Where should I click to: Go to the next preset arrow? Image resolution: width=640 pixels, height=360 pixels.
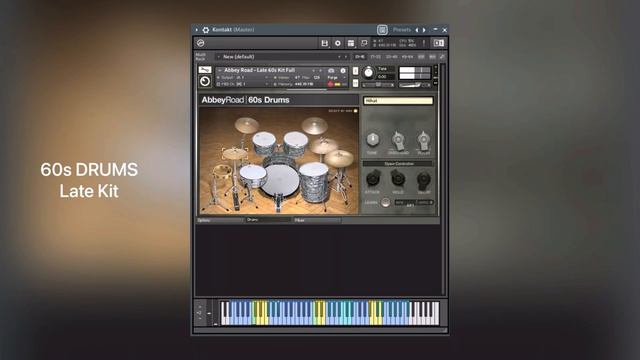coord(424,30)
